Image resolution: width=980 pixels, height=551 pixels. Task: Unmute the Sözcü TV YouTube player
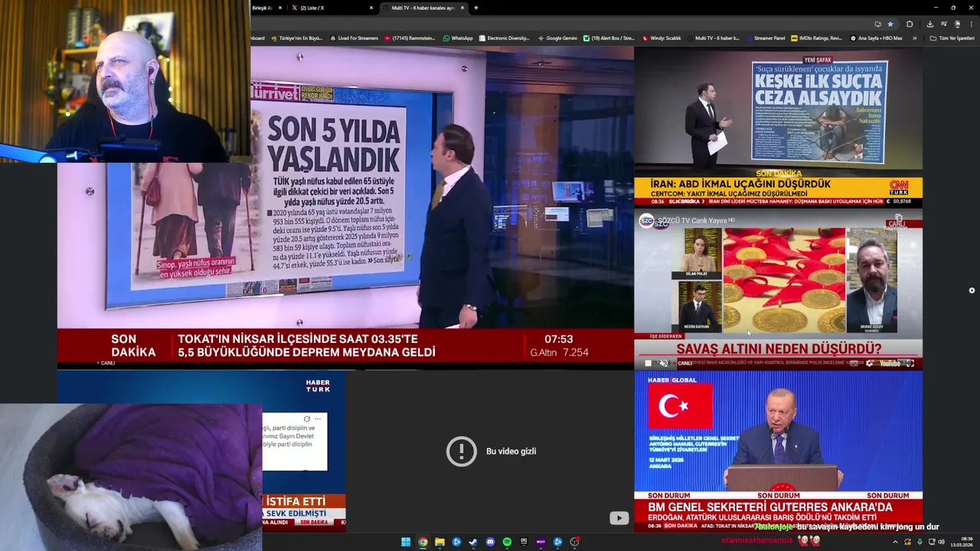664,364
